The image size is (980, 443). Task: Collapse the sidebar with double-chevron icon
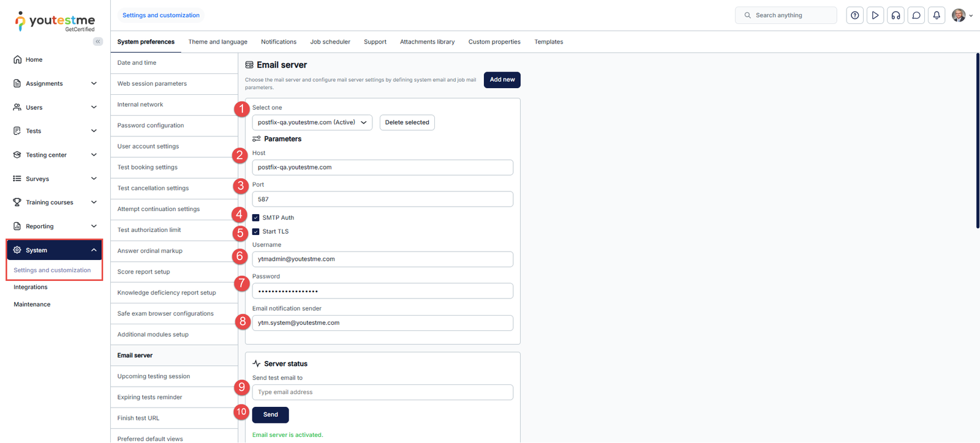[x=98, y=42]
